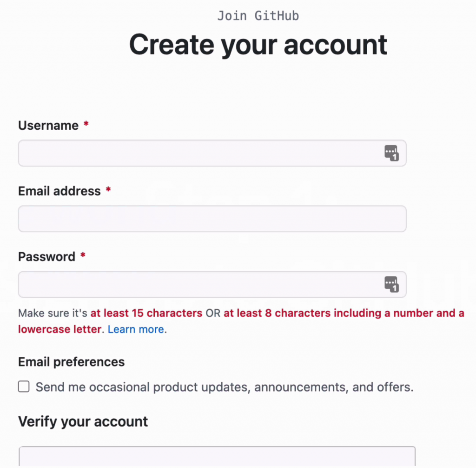Image resolution: width=476 pixels, height=468 pixels.
Task: Click the "Send me occasional product updates" label
Action: click(225, 387)
